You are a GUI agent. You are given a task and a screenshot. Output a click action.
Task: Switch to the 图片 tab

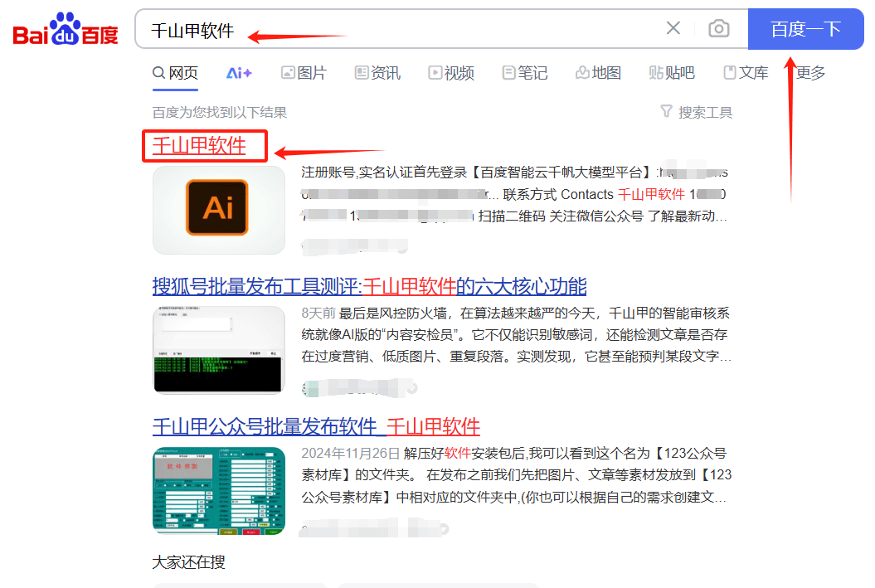tap(304, 73)
